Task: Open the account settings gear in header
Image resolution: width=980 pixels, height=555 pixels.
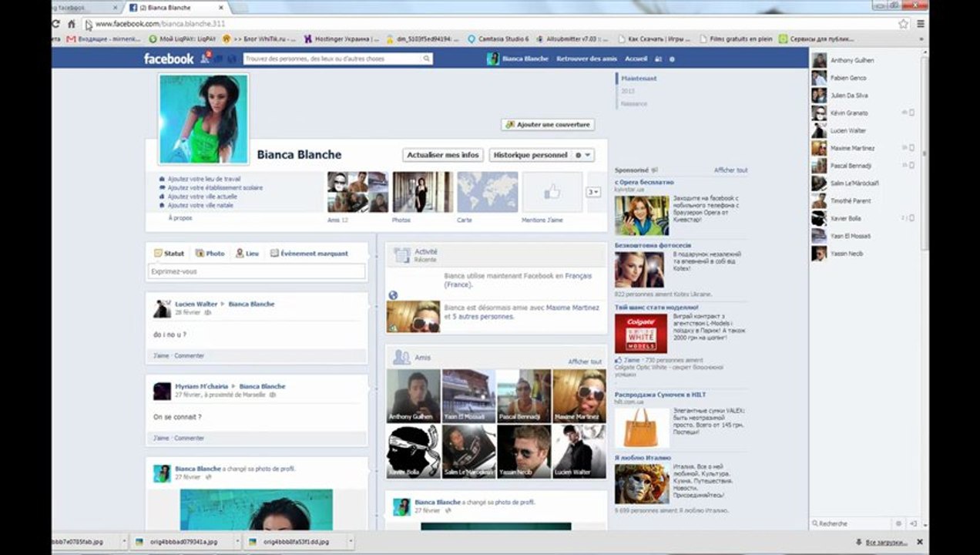Action: tap(672, 59)
